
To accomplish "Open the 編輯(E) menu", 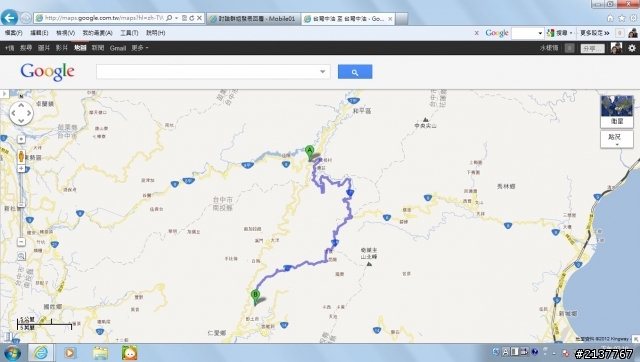I will (39, 33).
